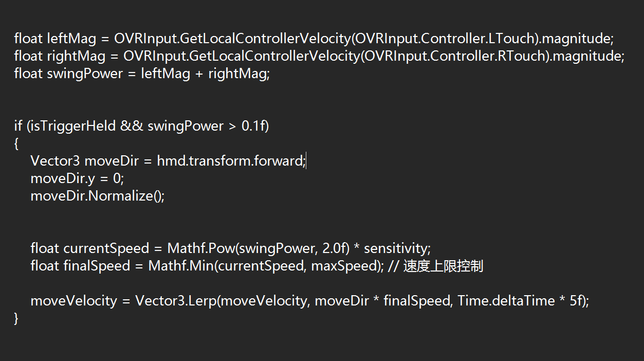Click the word LTouch in the code
Screen dimensions: 644x361
coord(508,39)
